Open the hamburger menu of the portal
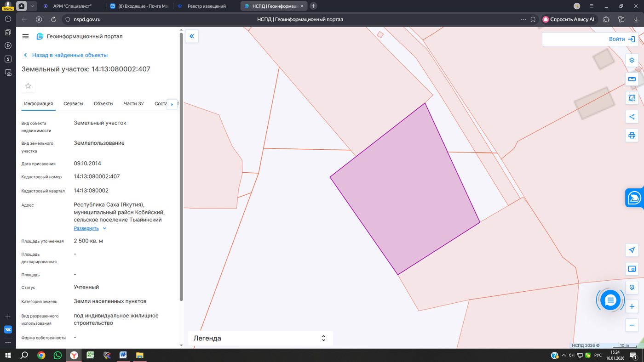Image resolution: width=644 pixels, height=362 pixels. (25, 36)
